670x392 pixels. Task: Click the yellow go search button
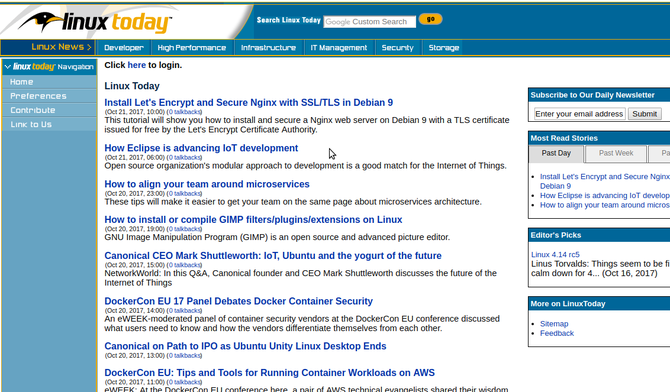[430, 19]
